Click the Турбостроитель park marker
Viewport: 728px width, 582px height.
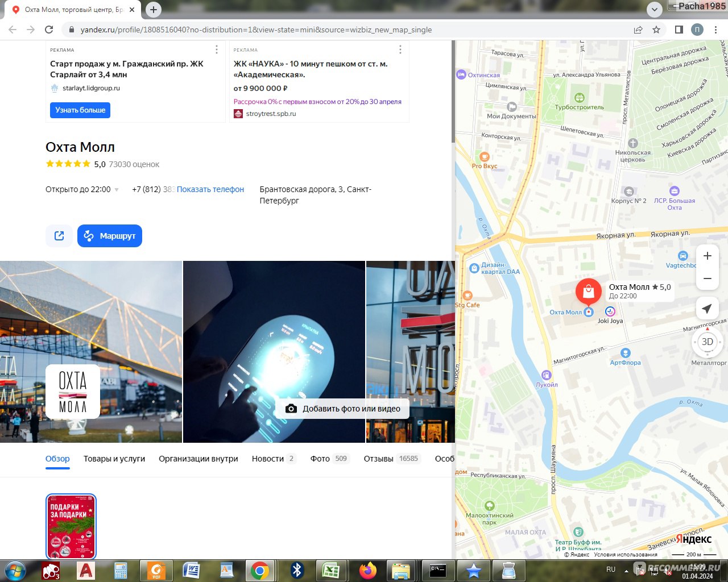coord(580,98)
